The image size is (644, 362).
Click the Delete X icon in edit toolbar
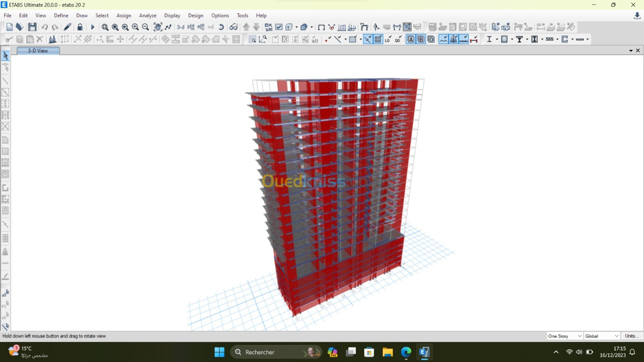point(39,39)
